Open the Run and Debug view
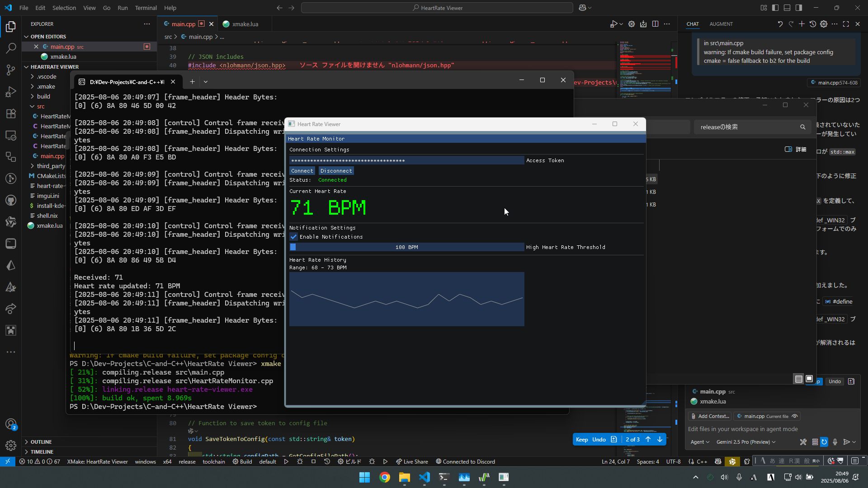The height and width of the screenshot is (488, 868). click(11, 92)
